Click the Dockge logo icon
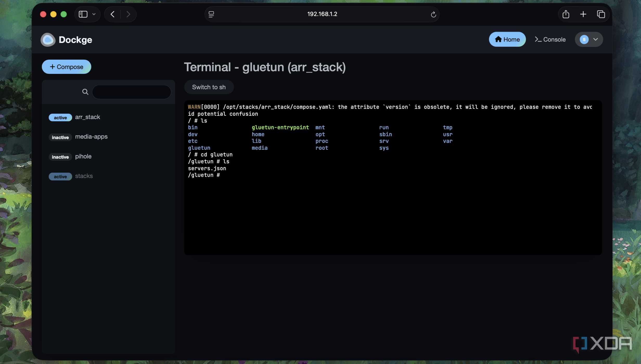The width and height of the screenshot is (641, 364). click(48, 40)
